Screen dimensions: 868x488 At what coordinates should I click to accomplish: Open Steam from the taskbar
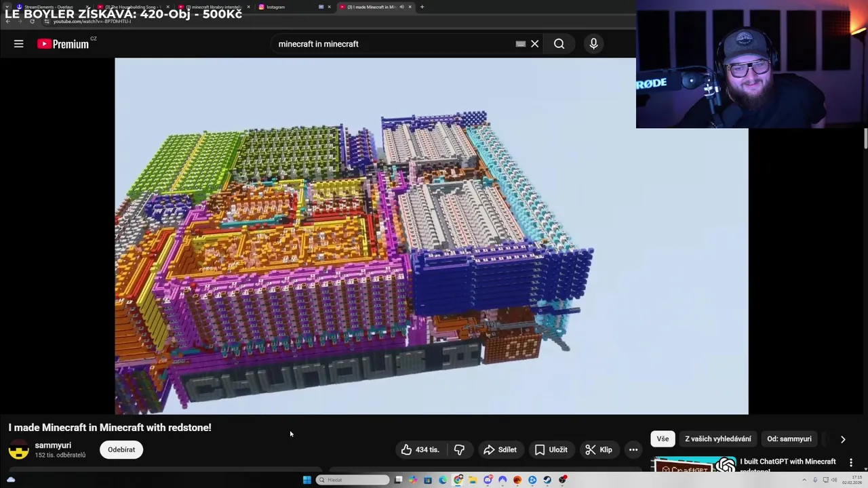(x=547, y=480)
